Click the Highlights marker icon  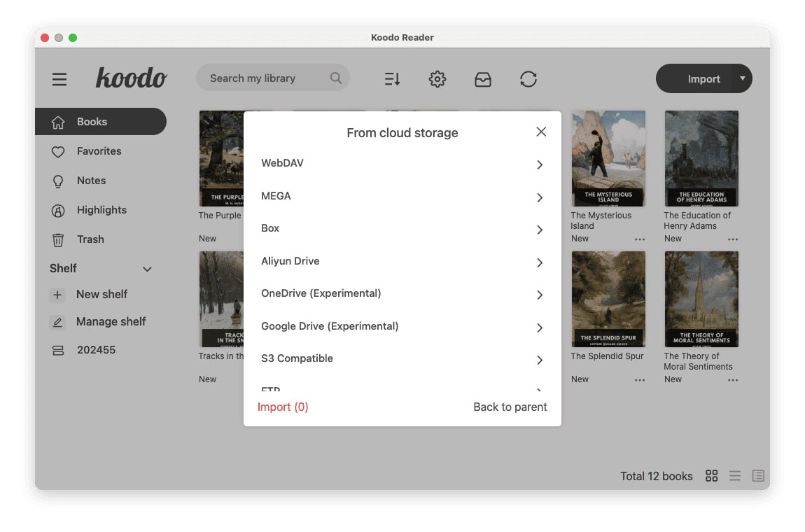coord(58,211)
